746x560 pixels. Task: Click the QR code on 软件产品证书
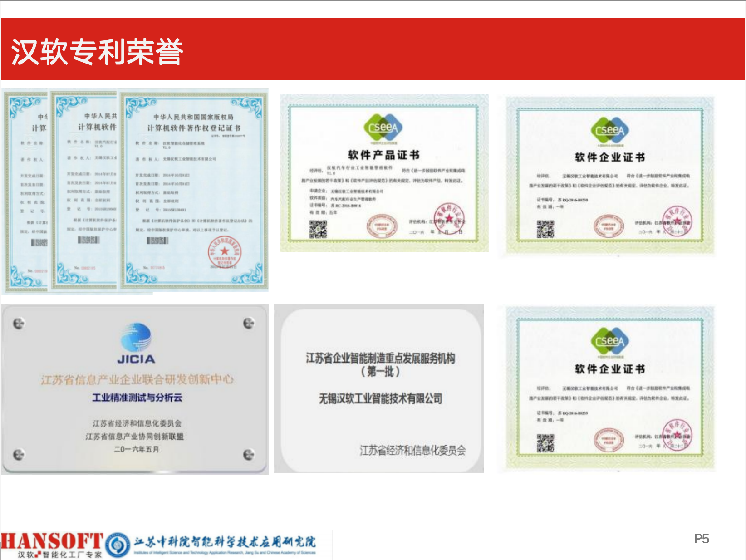coord(318,229)
